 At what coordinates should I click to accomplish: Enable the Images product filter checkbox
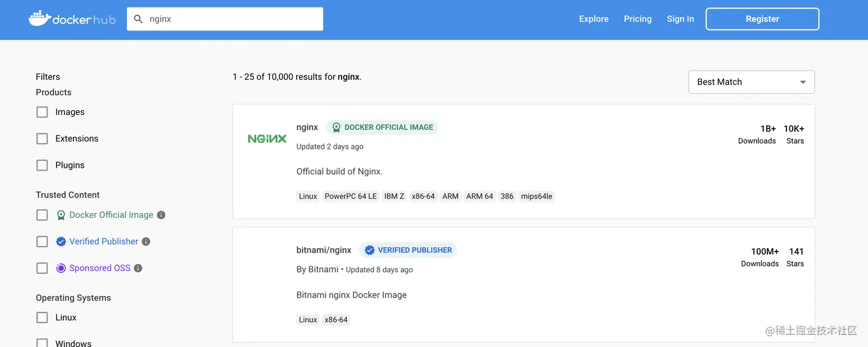tap(42, 112)
